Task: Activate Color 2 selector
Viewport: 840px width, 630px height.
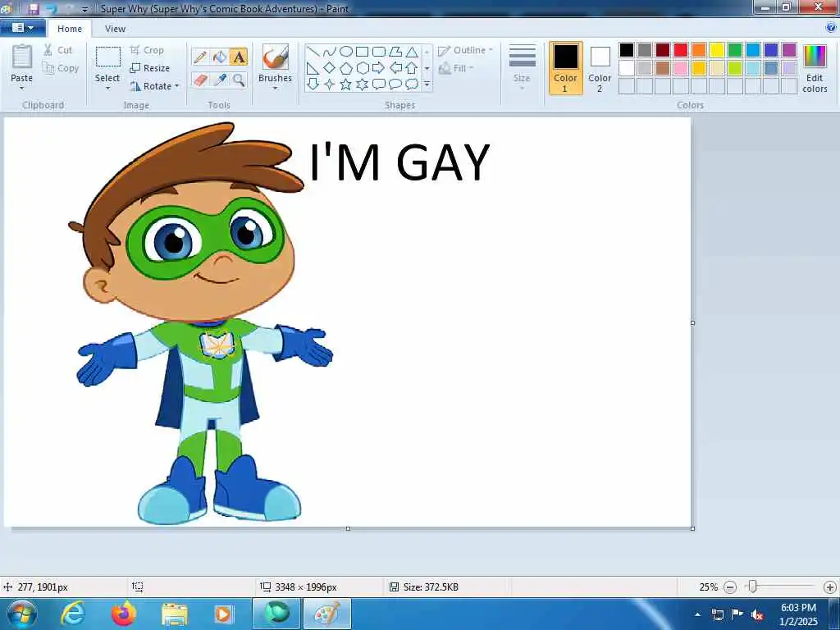Action: click(600, 68)
